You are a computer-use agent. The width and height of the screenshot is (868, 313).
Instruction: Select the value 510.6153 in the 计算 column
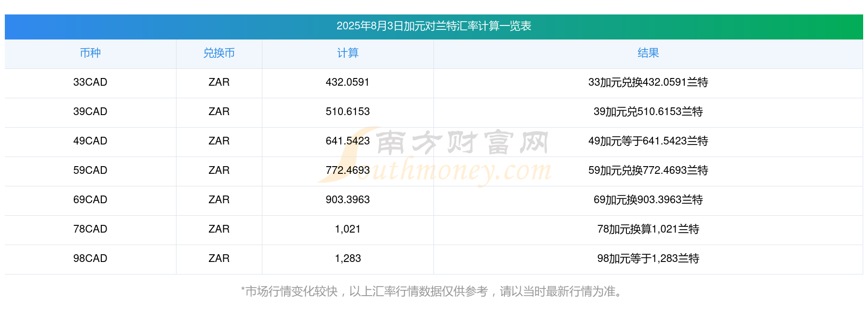tap(348, 112)
